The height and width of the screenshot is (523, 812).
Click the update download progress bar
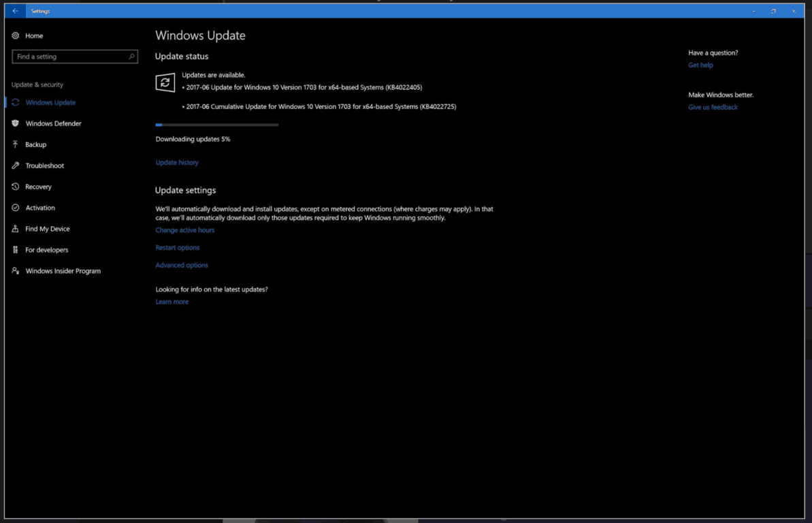(x=217, y=125)
